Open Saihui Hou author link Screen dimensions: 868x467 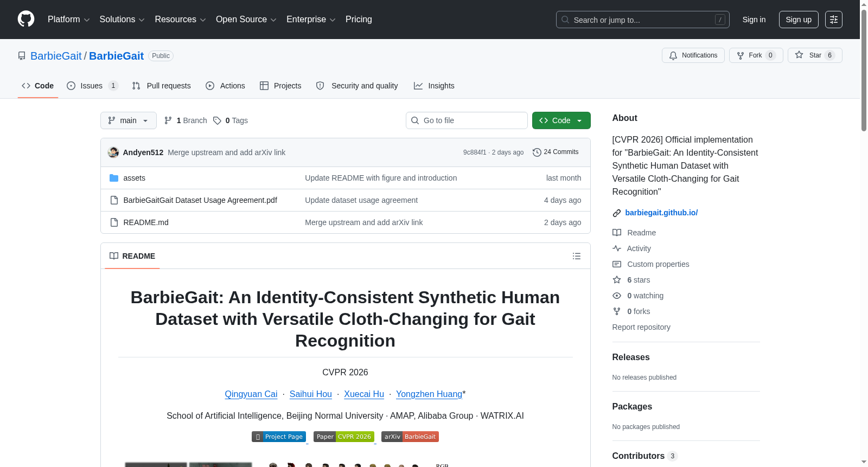click(311, 394)
